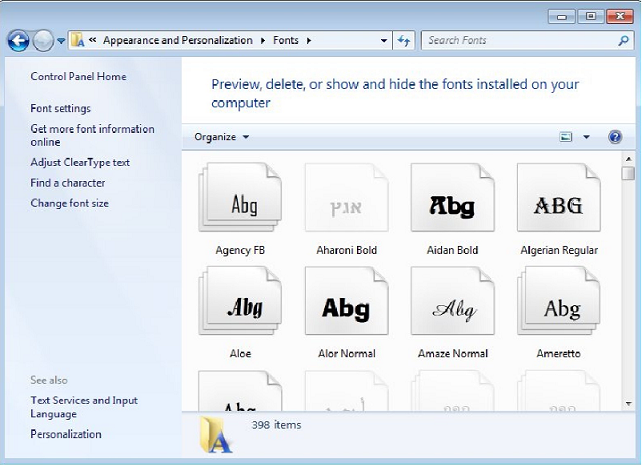This screenshot has width=644, height=467.
Task: Click the Agency FB name label
Action: tap(240, 250)
